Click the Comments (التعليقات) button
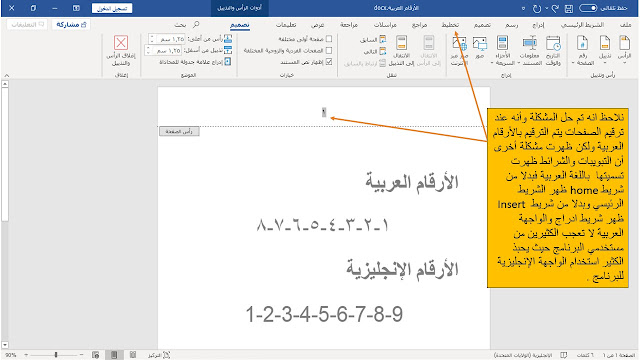This screenshot has width=640, height=360. click(27, 24)
